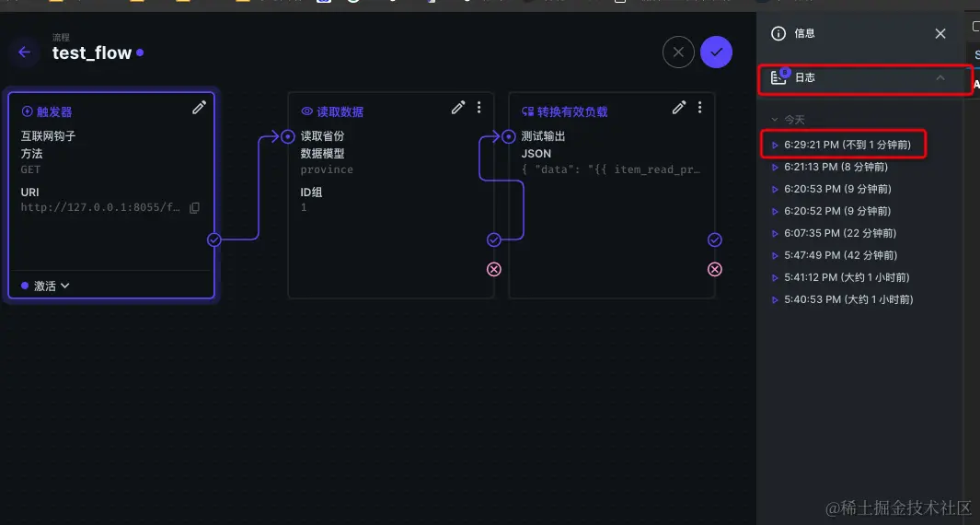The height and width of the screenshot is (525, 980).
Task: Click the 互联网钩子 trigger type text
Action: tap(48, 136)
